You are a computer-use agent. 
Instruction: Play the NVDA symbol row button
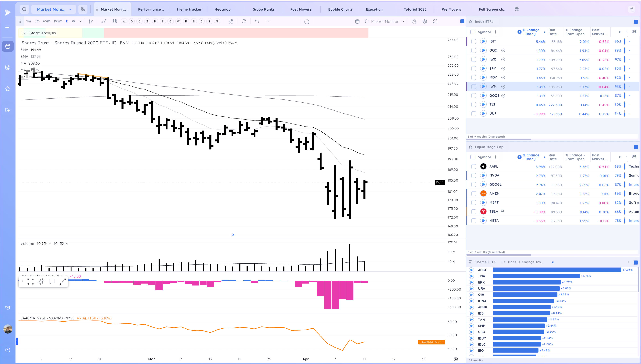[483, 175]
